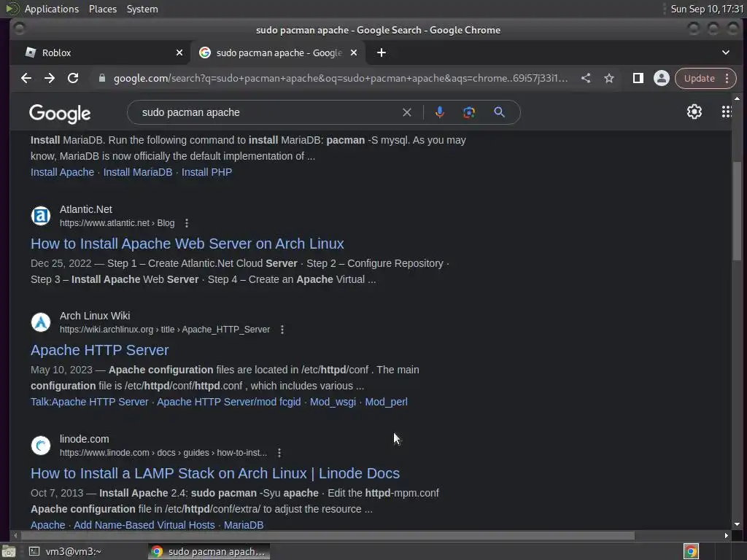Open Atlantic.Net result favicon

point(41,216)
